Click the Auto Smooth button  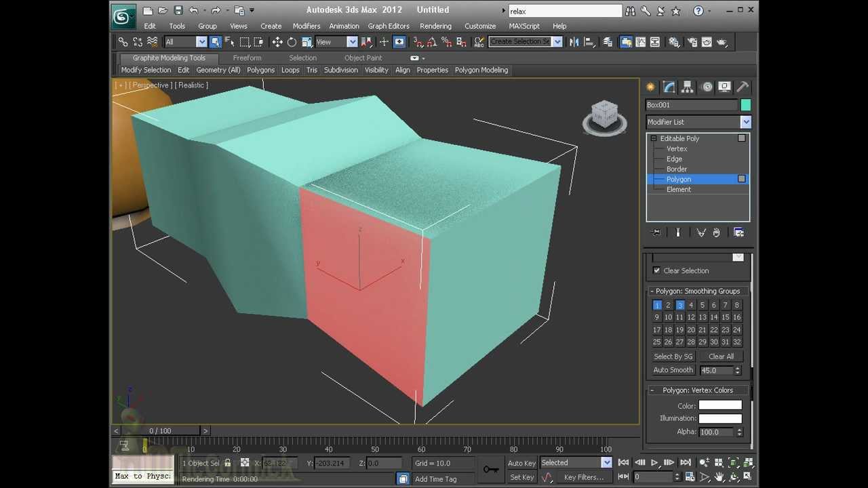point(673,370)
